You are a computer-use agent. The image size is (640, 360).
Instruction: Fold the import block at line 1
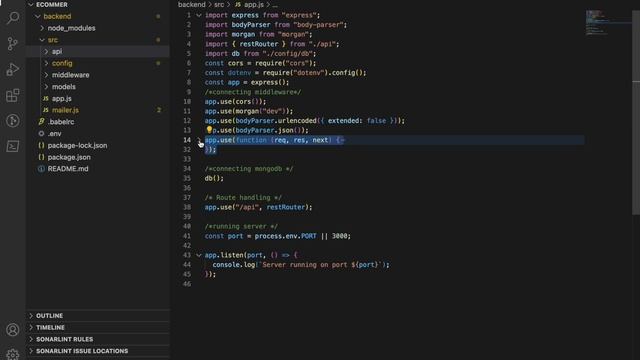[199, 16]
